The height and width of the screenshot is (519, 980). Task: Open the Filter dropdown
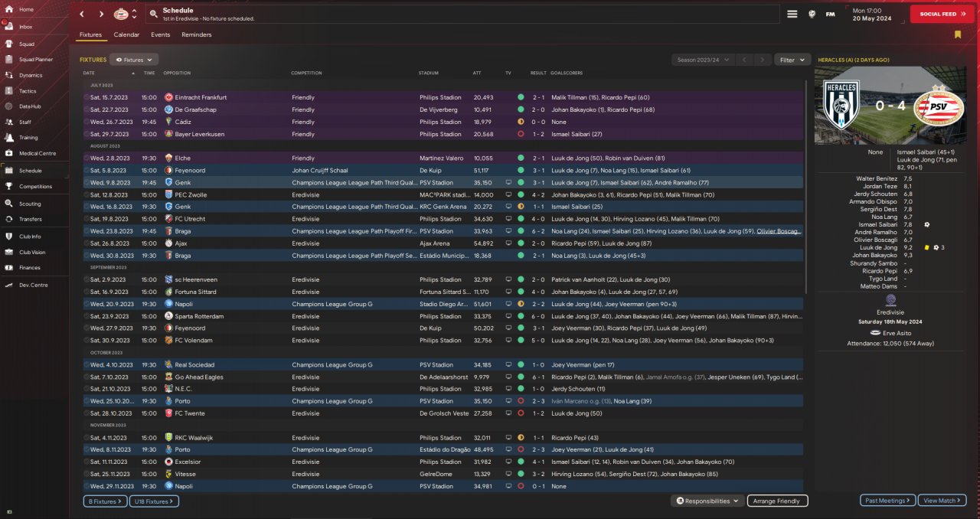coord(792,60)
